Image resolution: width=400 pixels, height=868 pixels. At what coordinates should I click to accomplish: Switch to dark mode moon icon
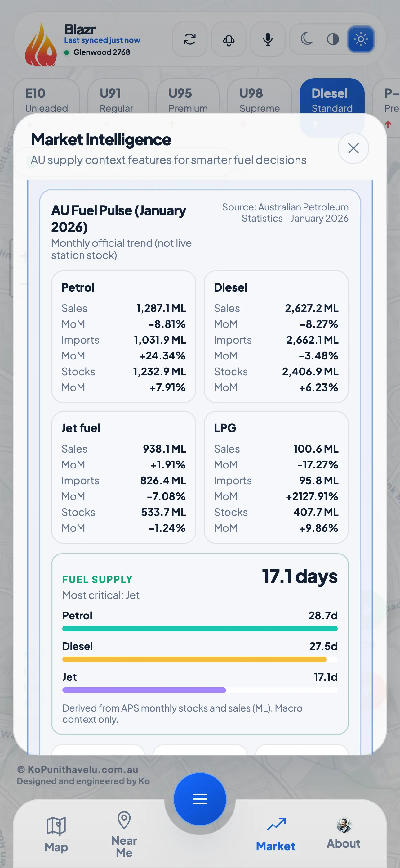click(306, 39)
